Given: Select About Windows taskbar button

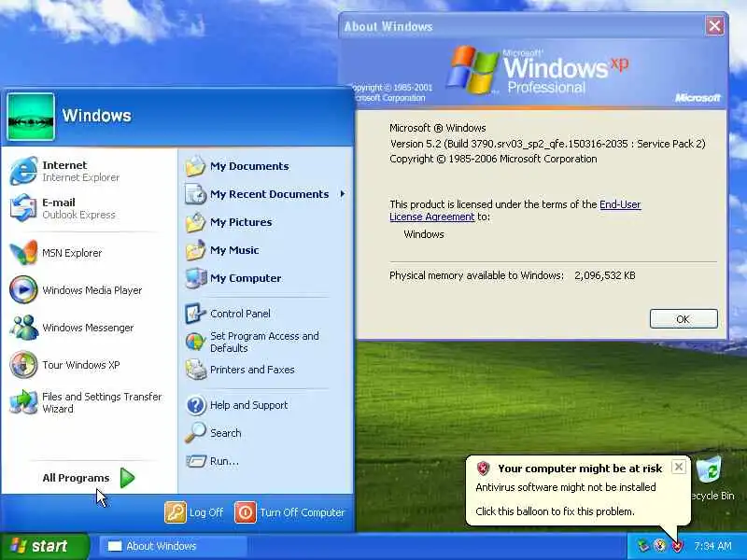Looking at the screenshot, I should click(x=173, y=546).
